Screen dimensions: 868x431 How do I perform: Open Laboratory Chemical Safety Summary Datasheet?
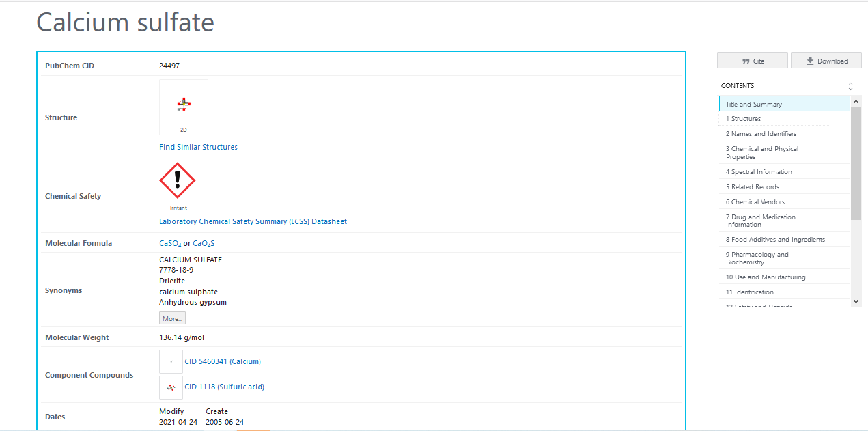tap(253, 221)
